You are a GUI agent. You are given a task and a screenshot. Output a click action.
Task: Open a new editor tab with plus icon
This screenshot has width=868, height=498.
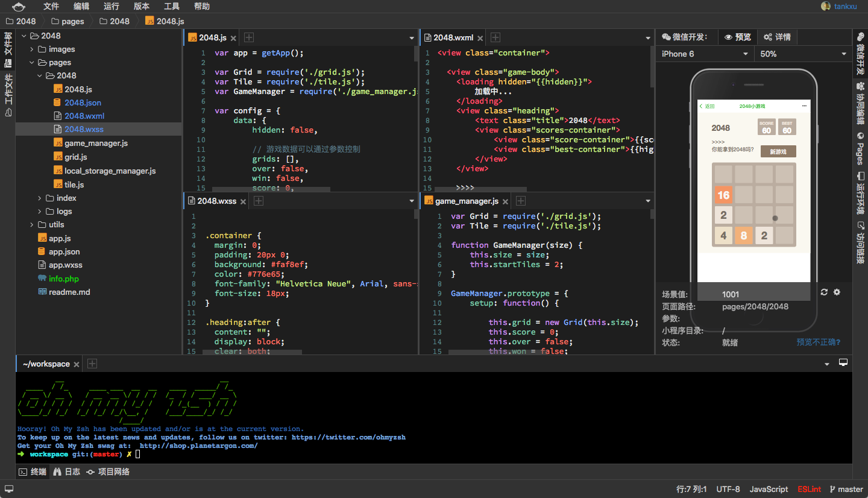[x=248, y=37]
